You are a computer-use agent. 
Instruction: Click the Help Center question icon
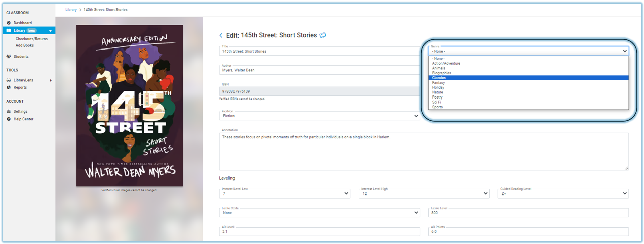click(9, 119)
